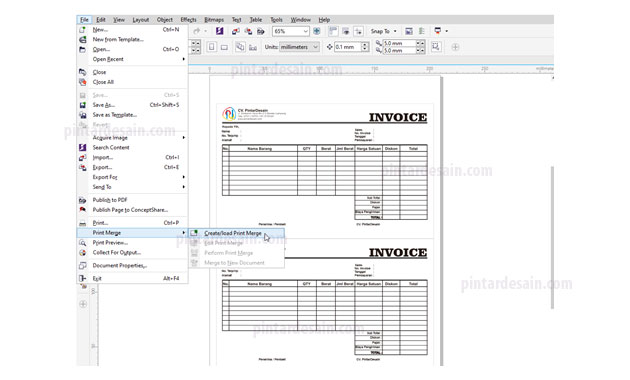Screen dimensions: 630x380
Task: Toggle the Show Rulers button
Action: (x=333, y=31)
